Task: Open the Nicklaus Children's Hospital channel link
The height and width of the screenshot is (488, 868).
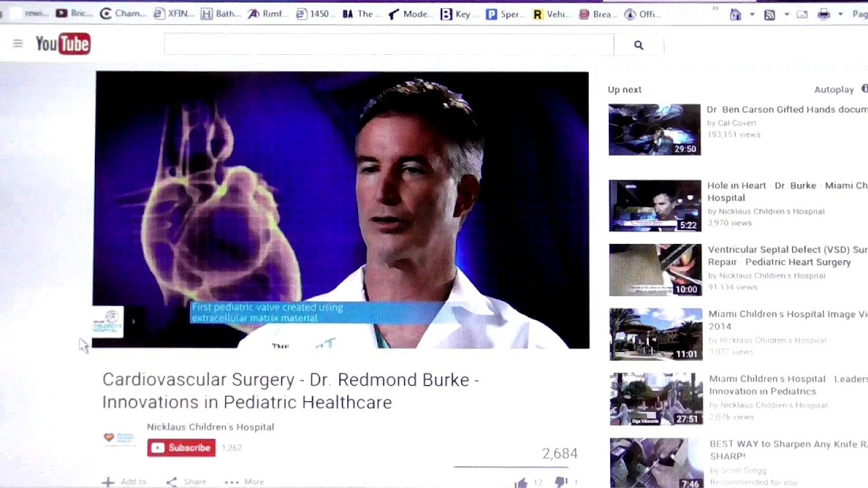Action: 210,427
